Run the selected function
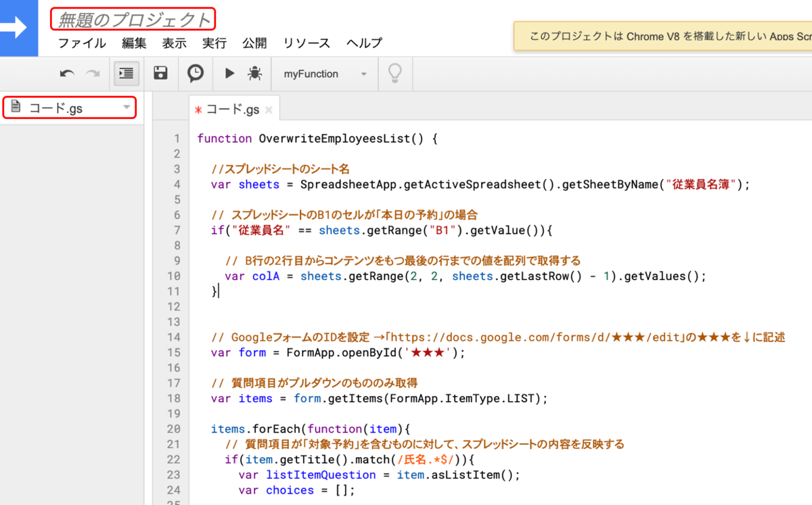The width and height of the screenshot is (812, 505). [229, 74]
